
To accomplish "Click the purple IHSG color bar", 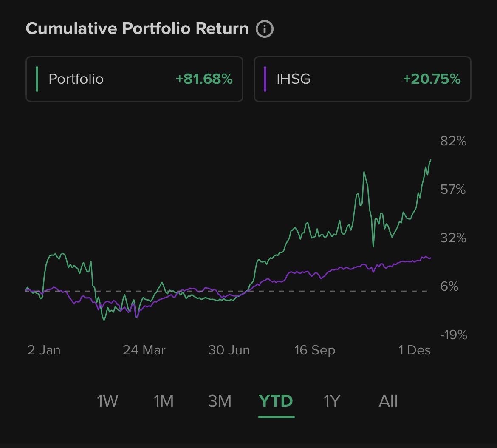I will (265, 79).
